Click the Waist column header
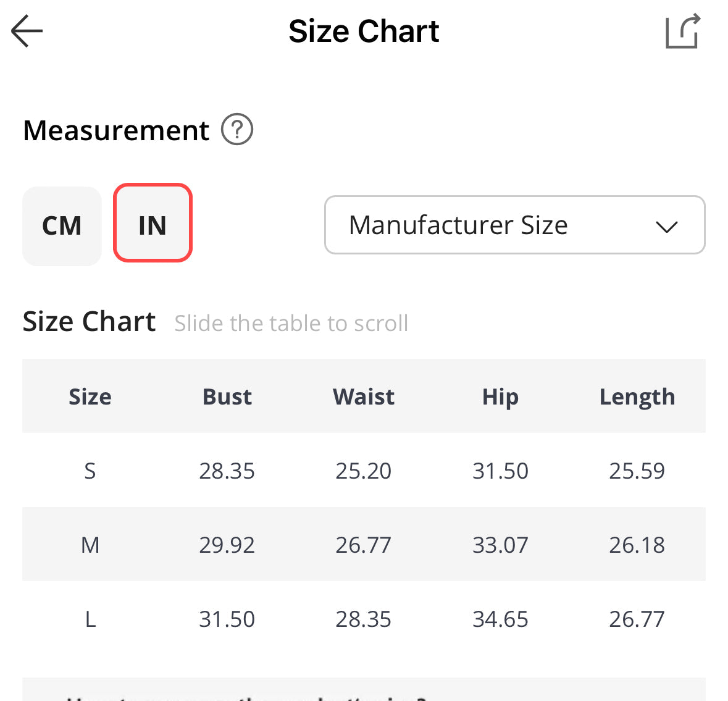728x701 pixels. (x=363, y=397)
